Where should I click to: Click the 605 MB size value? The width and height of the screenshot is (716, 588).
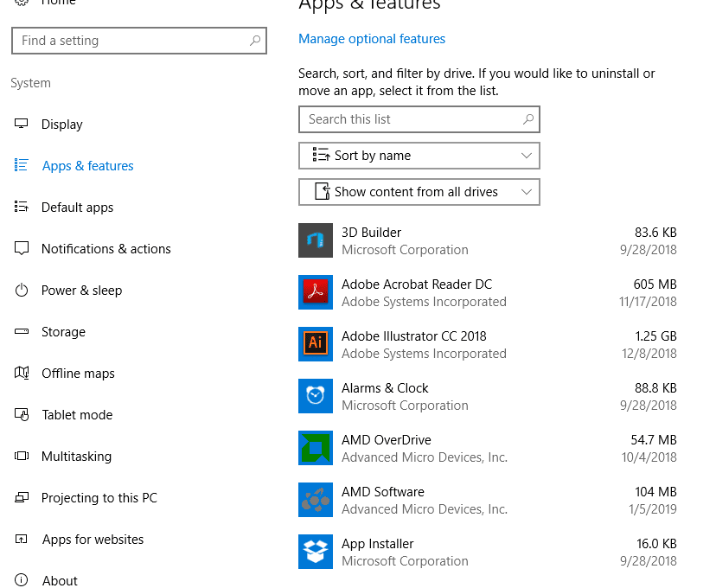[x=655, y=284]
